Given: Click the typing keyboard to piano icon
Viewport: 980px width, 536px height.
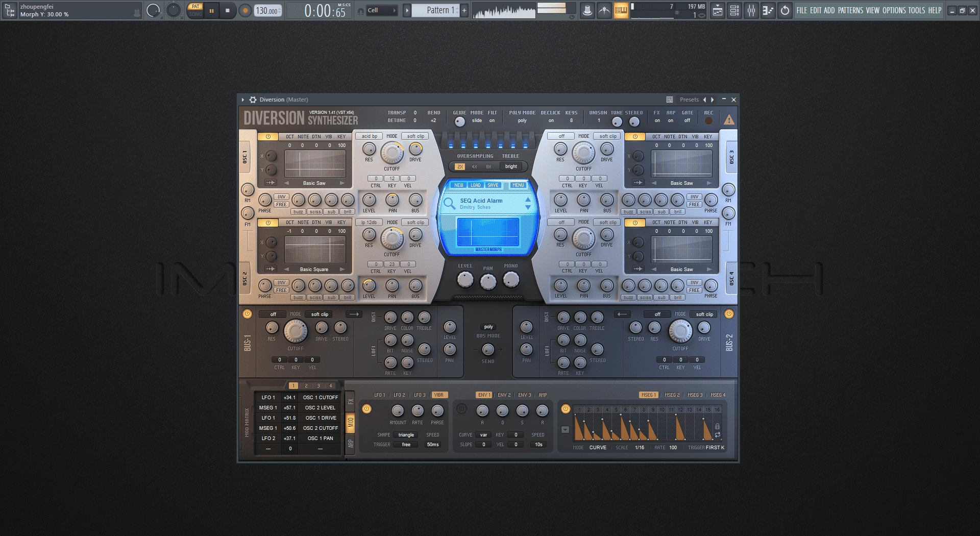Looking at the screenshot, I should click(621, 10).
